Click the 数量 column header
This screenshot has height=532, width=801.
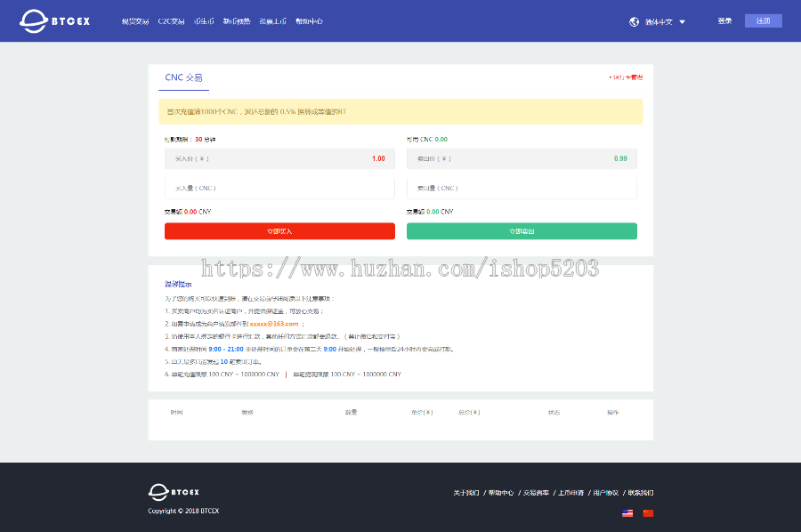351,412
